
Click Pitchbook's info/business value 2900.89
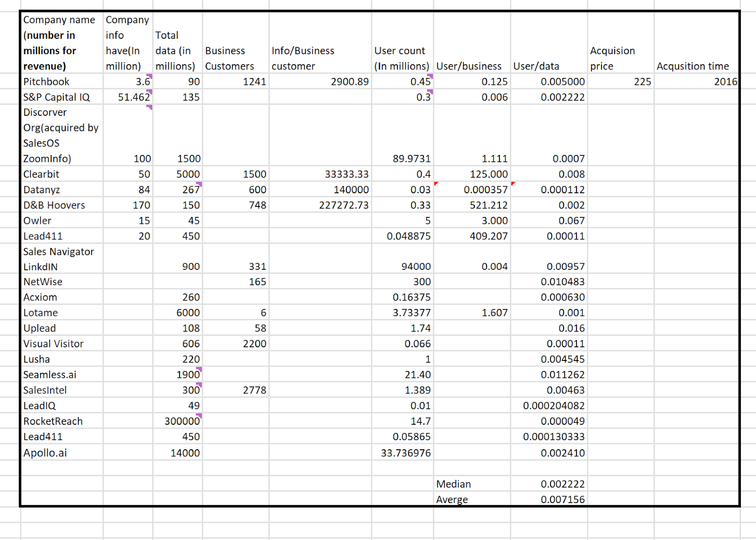point(320,81)
